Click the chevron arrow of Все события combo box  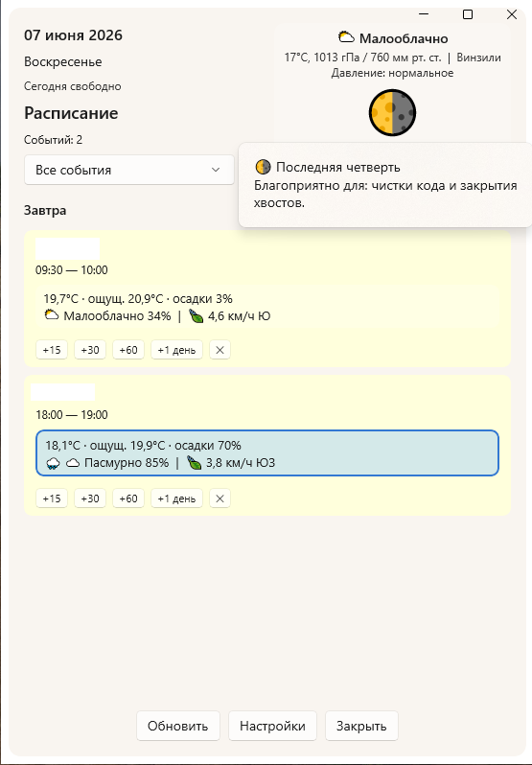(215, 170)
